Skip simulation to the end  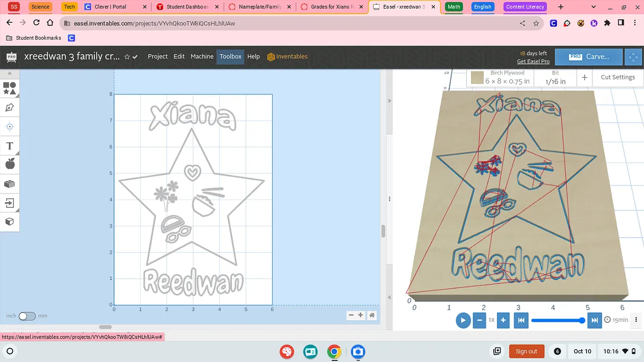(594, 320)
